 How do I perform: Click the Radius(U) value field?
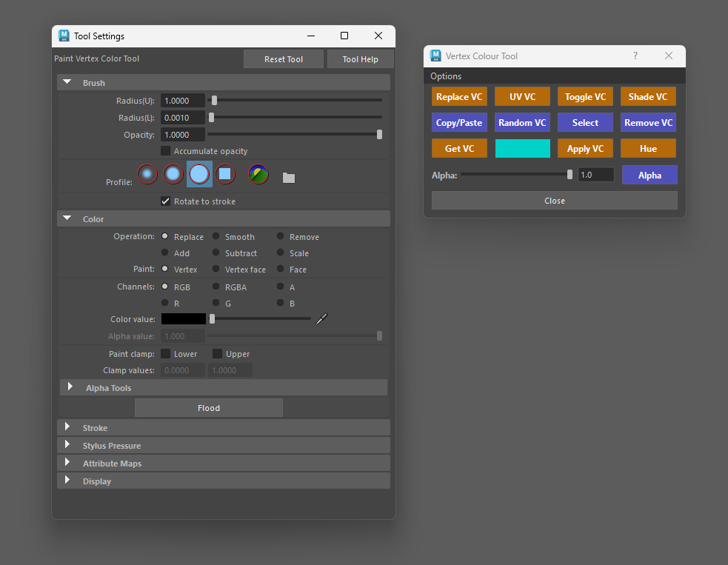click(183, 100)
